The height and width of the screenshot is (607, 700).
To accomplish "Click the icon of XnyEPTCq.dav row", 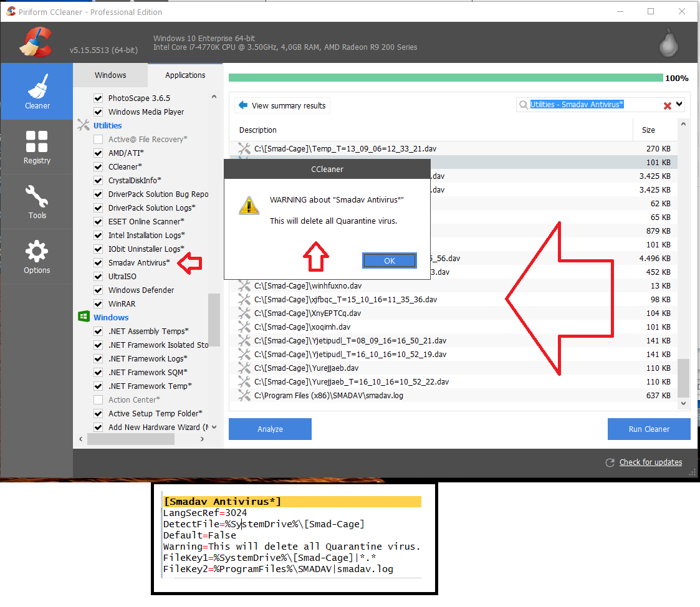I will click(244, 313).
